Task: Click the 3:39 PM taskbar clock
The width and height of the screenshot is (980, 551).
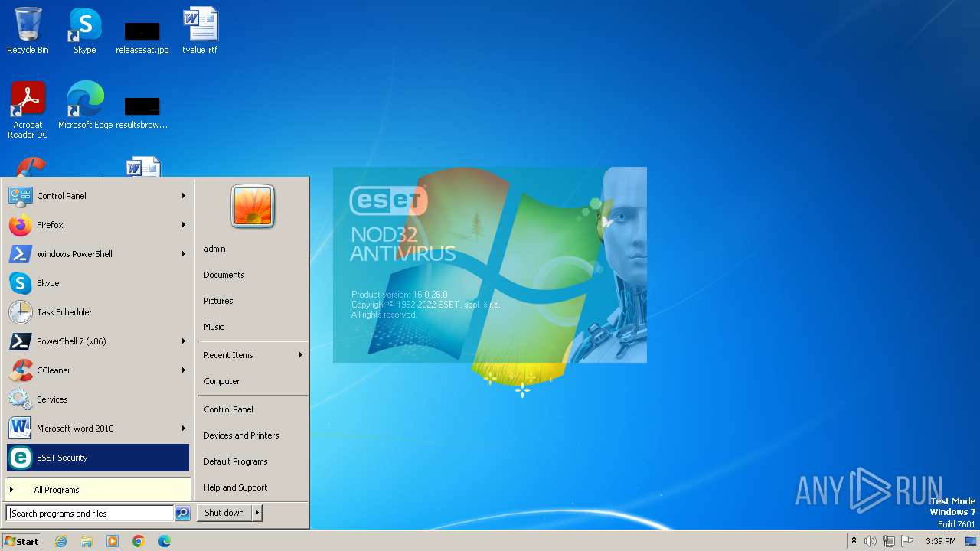Action: [940, 541]
